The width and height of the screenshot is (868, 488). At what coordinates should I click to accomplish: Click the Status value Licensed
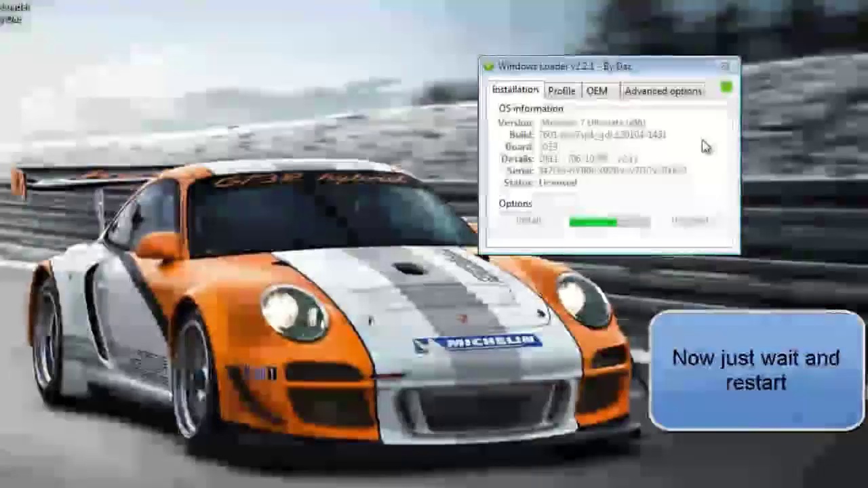click(557, 183)
